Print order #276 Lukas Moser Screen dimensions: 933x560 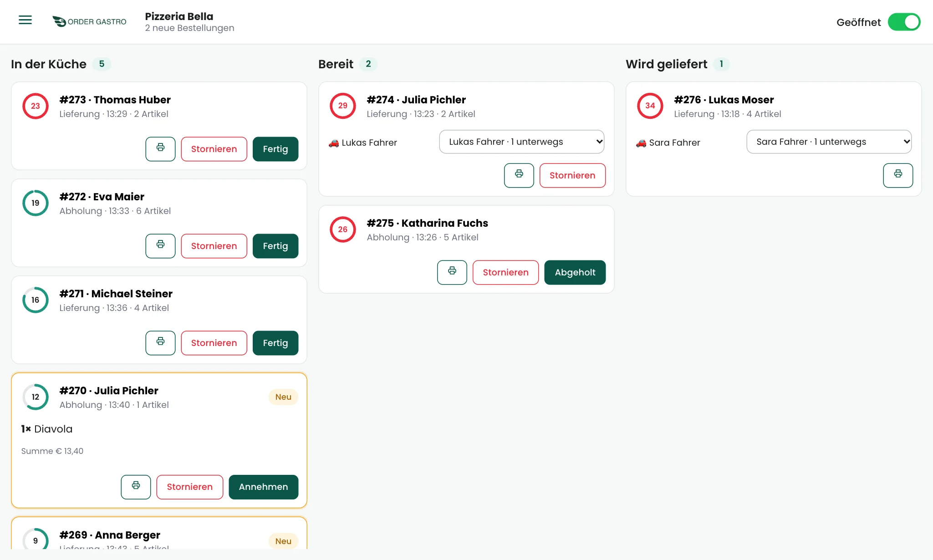pos(898,175)
